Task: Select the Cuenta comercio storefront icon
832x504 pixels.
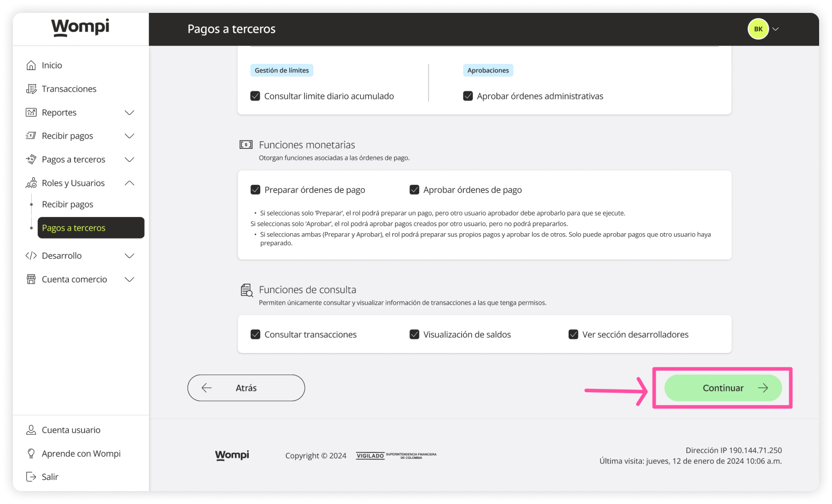Action: click(x=32, y=279)
